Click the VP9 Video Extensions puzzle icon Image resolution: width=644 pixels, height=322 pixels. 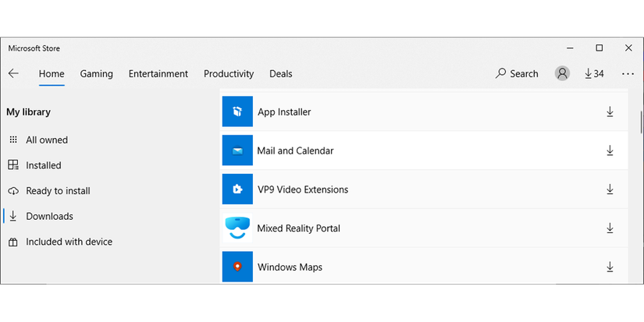pos(237,189)
